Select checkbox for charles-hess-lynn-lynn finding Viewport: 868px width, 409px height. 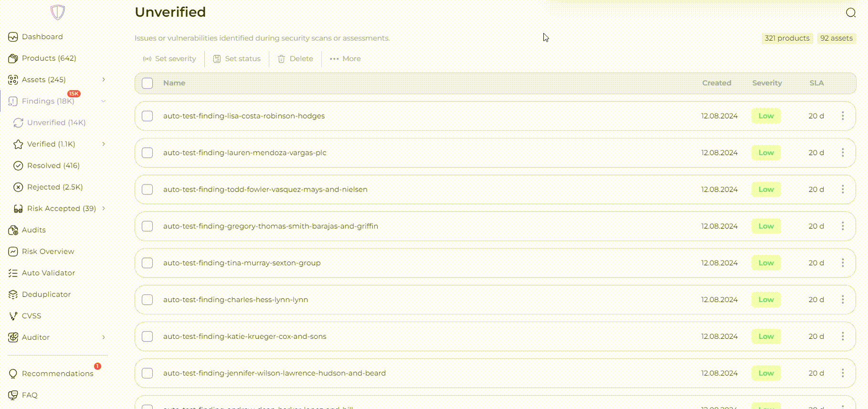coord(148,300)
